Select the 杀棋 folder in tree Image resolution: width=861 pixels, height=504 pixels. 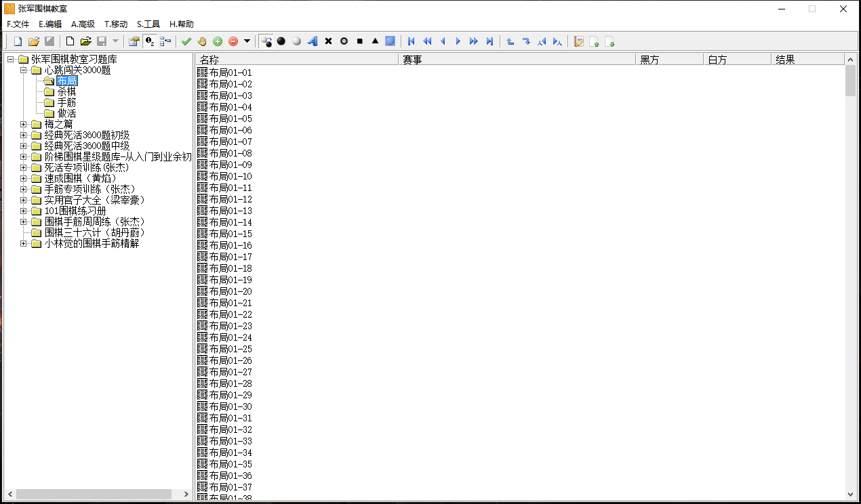click(66, 91)
